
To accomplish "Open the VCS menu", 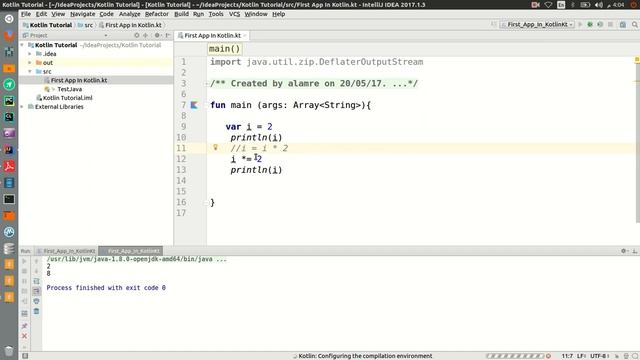I will point(234,14).
